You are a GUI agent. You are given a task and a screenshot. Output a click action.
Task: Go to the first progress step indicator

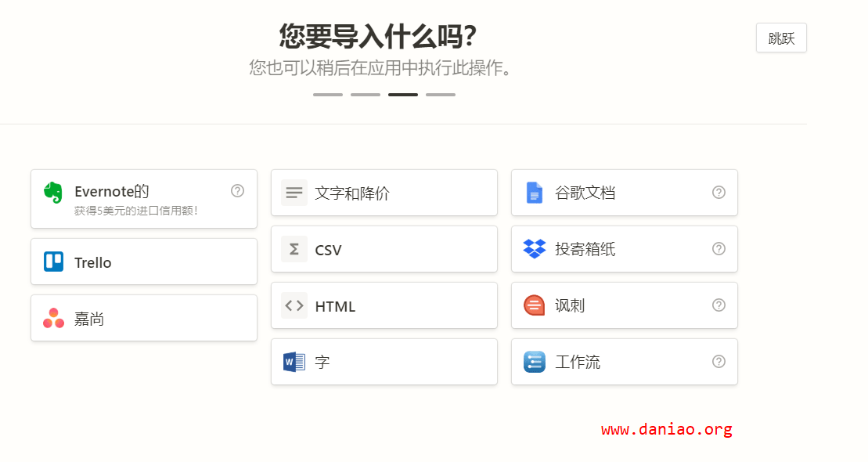click(328, 95)
